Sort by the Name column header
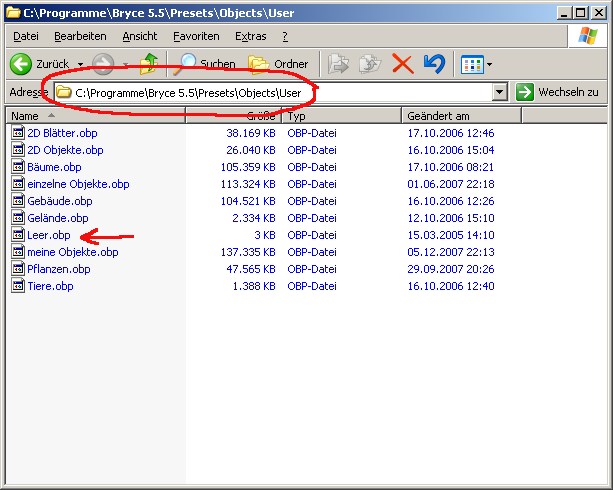This screenshot has height=490, width=613. tap(96, 116)
